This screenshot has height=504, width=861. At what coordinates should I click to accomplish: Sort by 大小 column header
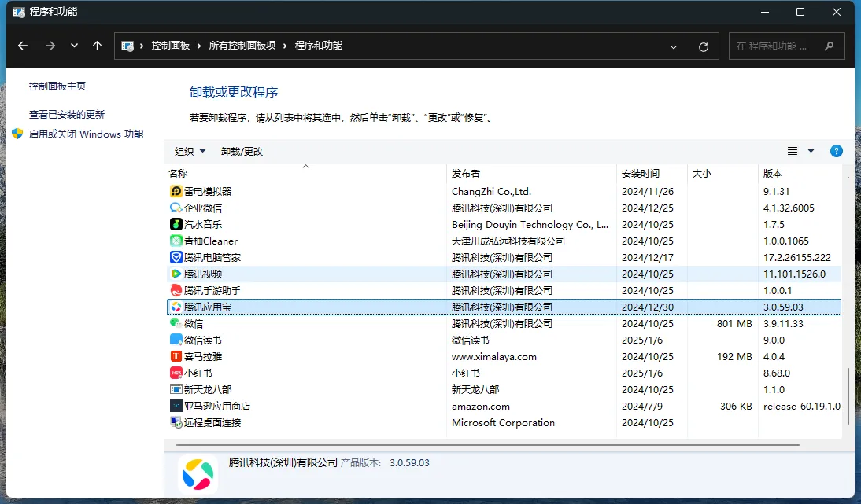click(x=722, y=173)
